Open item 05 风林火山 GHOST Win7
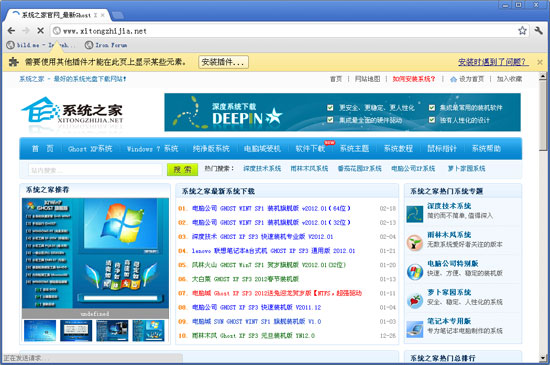The image size is (550, 365). click(269, 265)
